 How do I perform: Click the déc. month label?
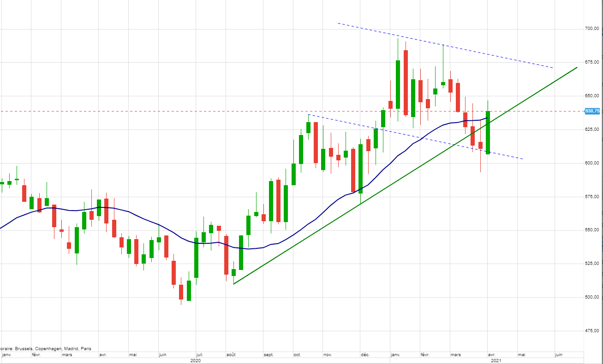tap(365, 355)
